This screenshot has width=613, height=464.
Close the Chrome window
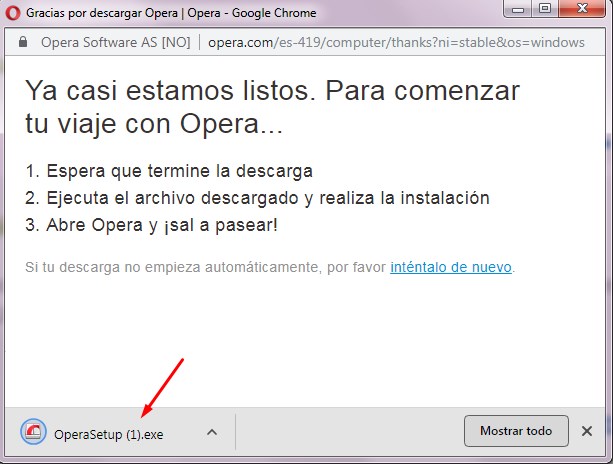(582, 9)
